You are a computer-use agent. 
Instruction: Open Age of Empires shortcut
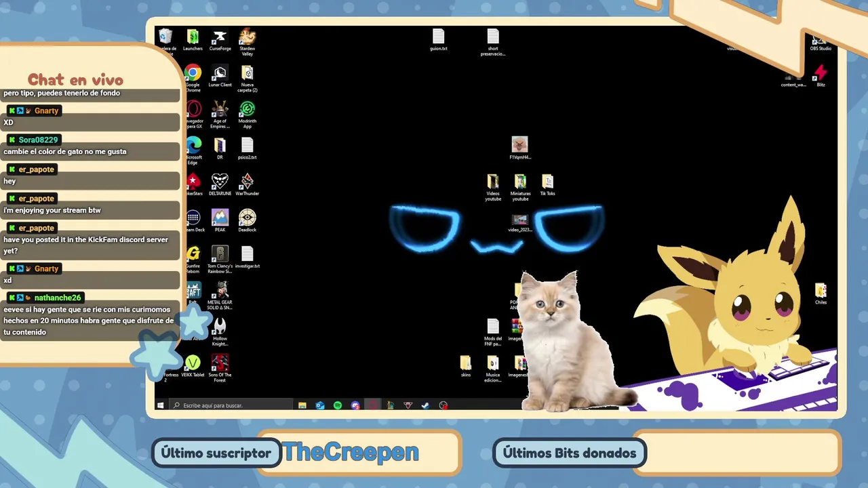click(220, 115)
